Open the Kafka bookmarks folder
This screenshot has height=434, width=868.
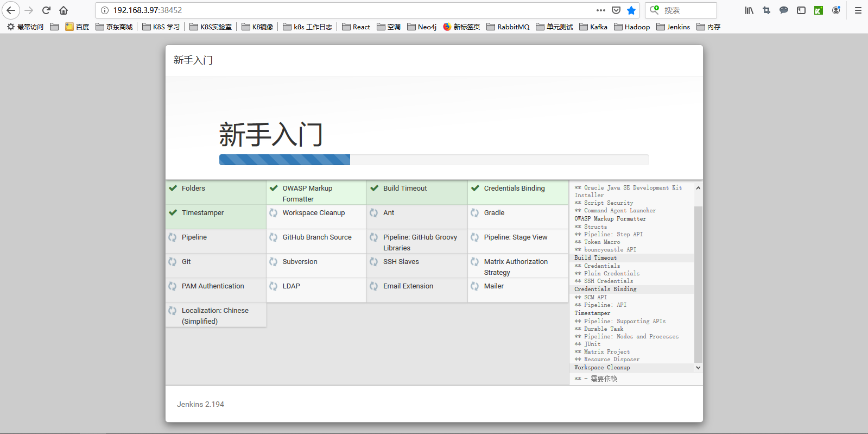click(593, 27)
